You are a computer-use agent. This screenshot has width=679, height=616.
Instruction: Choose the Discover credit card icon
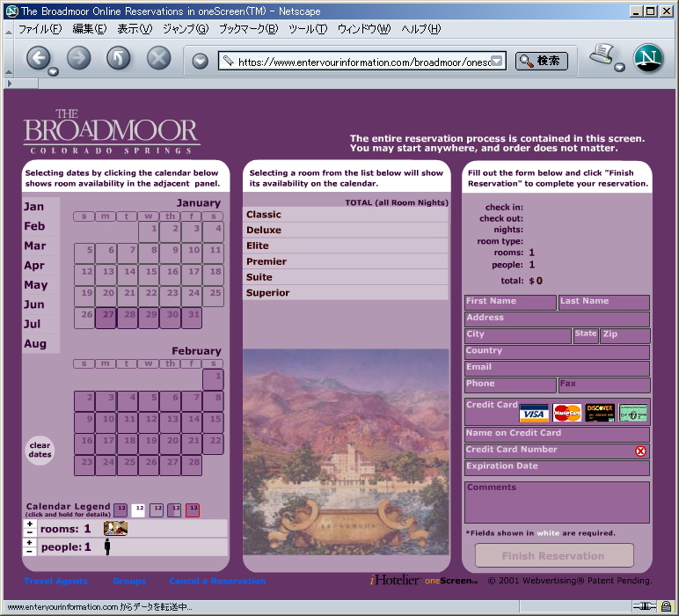pos(600,413)
